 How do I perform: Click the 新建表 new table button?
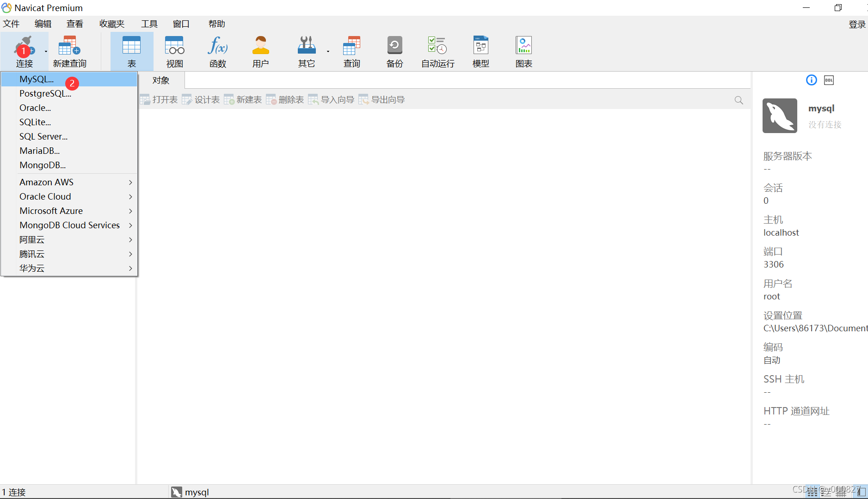tap(243, 100)
